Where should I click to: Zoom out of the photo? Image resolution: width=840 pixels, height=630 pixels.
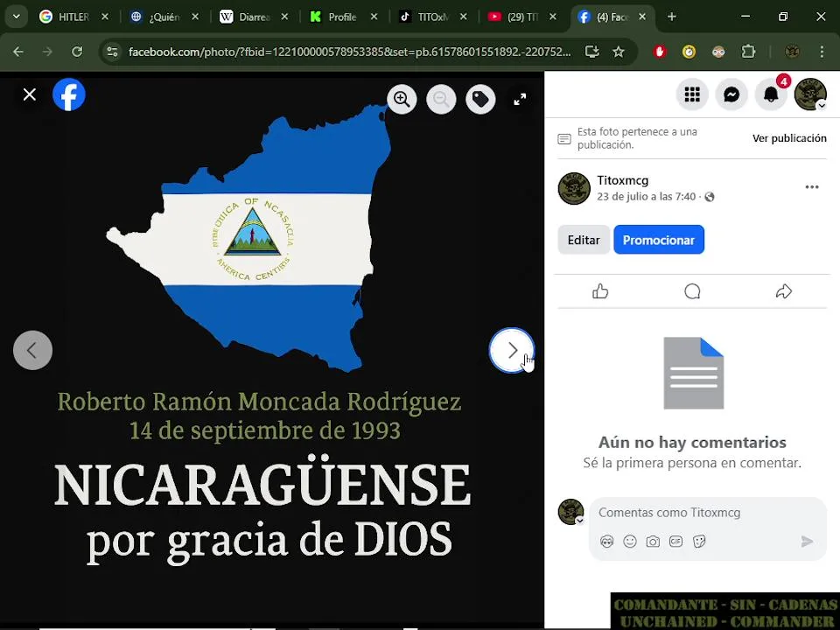(x=441, y=99)
